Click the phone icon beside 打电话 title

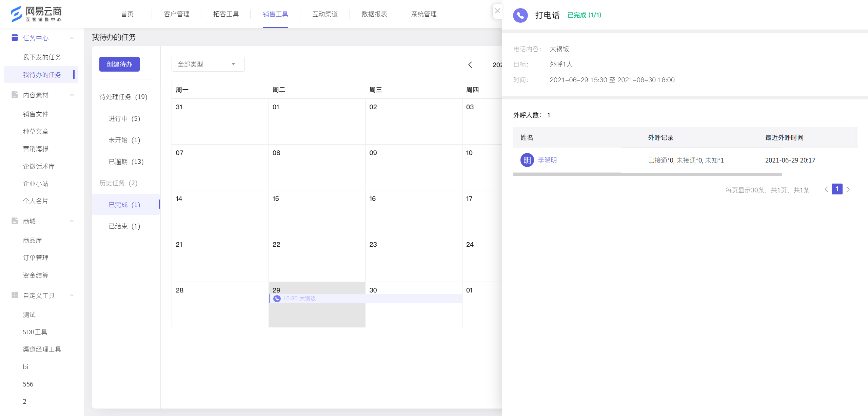pos(520,15)
